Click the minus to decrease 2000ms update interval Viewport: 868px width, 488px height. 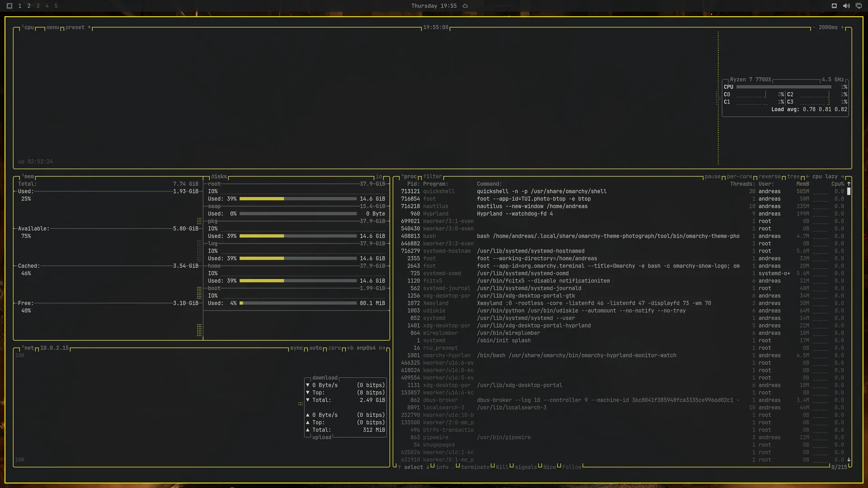[x=814, y=28]
